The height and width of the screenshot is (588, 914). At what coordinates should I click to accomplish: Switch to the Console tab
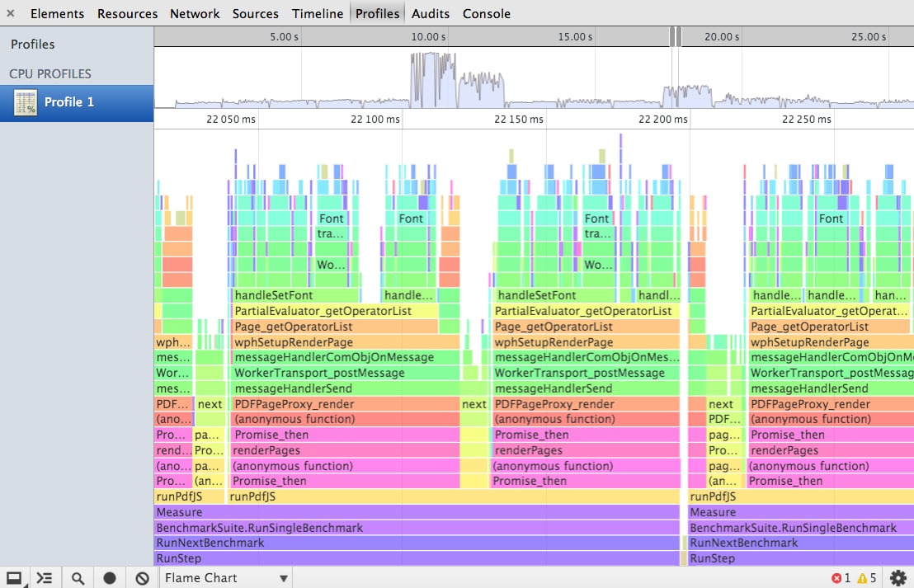tap(487, 13)
